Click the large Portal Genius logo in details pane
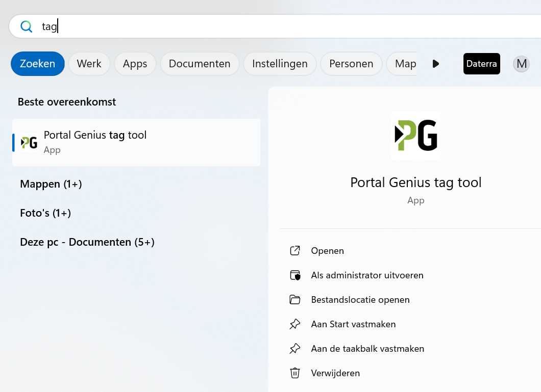The height and width of the screenshot is (392, 541). [x=416, y=136]
